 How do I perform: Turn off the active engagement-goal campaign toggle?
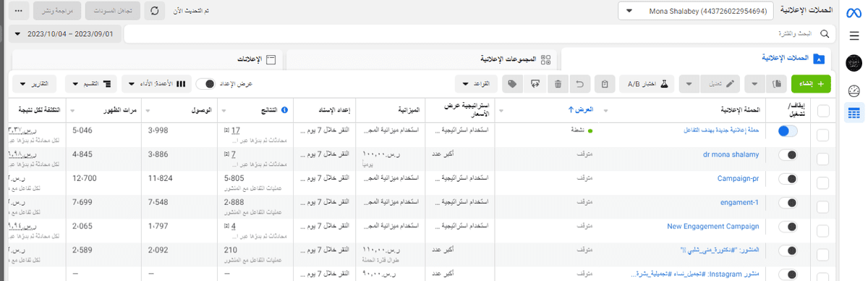click(788, 131)
